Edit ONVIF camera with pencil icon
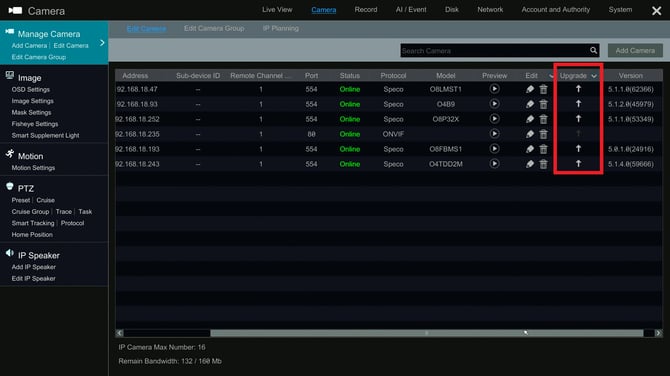670x376 pixels. tap(530, 134)
